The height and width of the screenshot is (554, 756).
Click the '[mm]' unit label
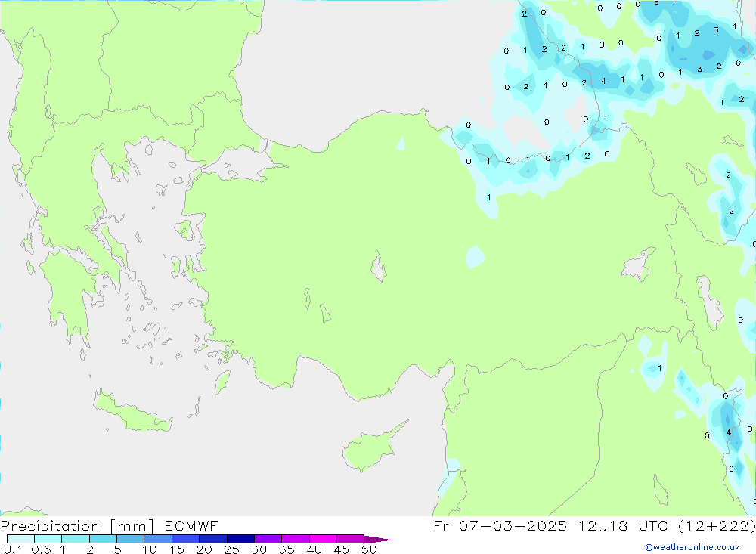coord(132,526)
